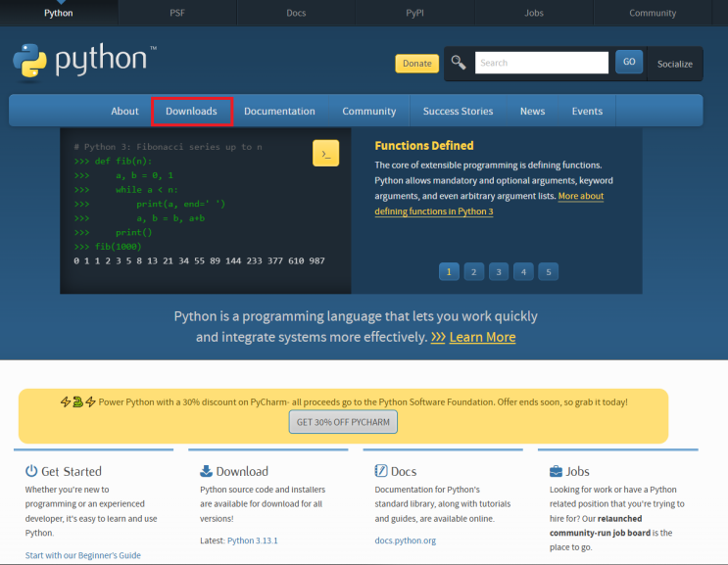Click the Docs notepad icon
Screen dimensions: 728x565
point(381,471)
